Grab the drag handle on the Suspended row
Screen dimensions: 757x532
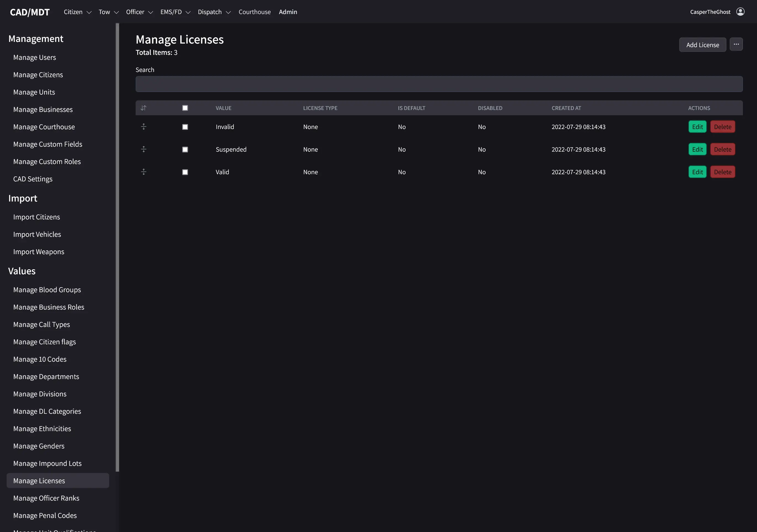[x=144, y=149]
